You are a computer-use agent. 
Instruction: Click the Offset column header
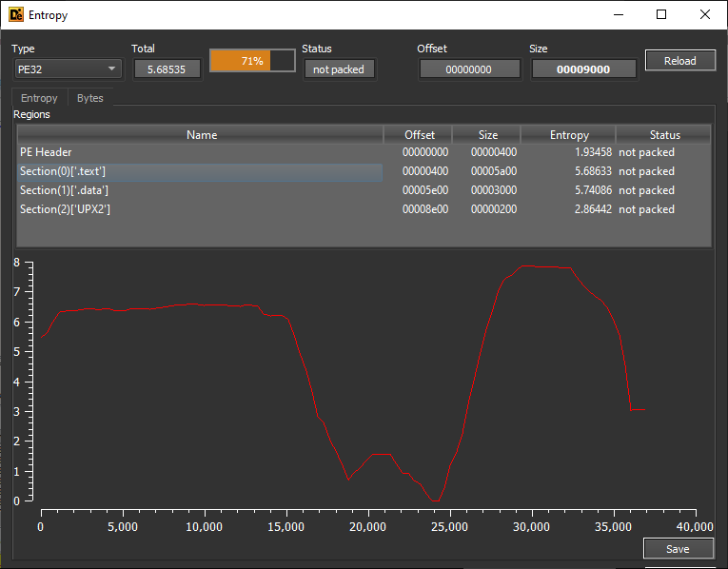click(419, 135)
